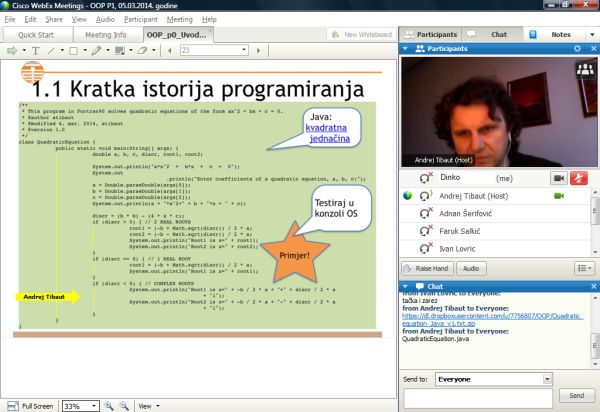Open the Dropbox link in chat
The width and height of the screenshot is (600, 412).
click(492, 319)
